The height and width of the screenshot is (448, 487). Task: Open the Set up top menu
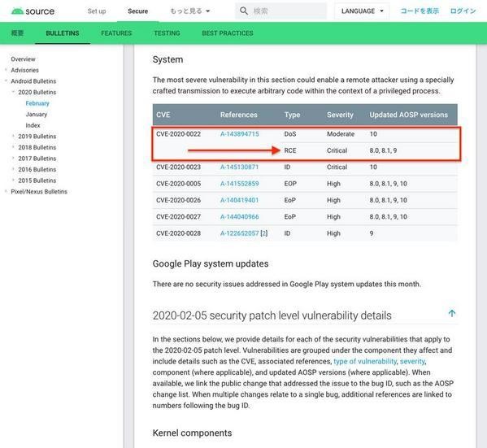pyautogui.click(x=97, y=11)
